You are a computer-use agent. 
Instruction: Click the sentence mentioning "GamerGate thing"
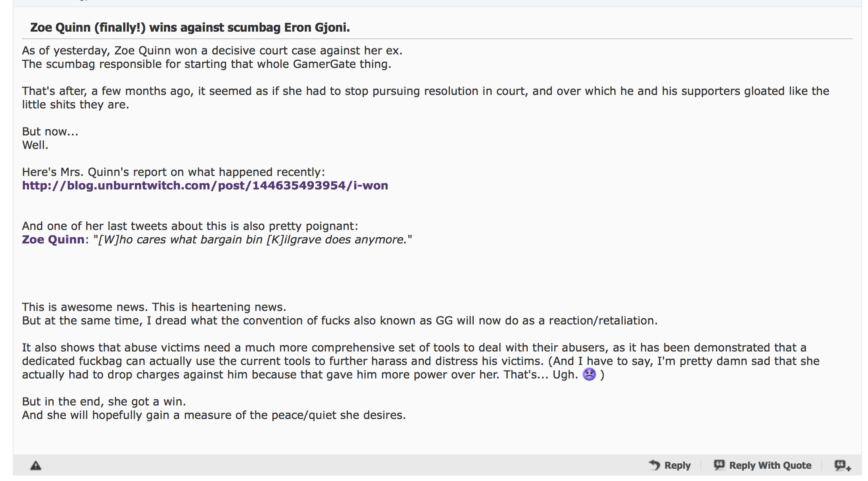tap(206, 64)
